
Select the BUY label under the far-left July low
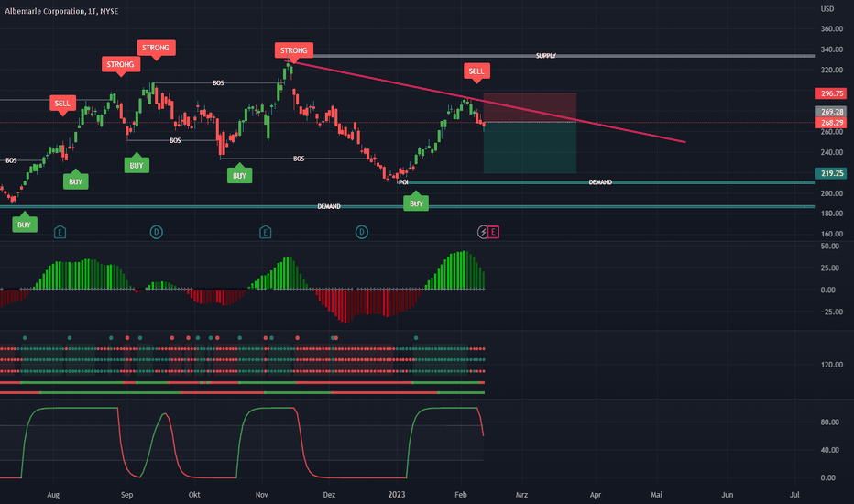coord(25,224)
